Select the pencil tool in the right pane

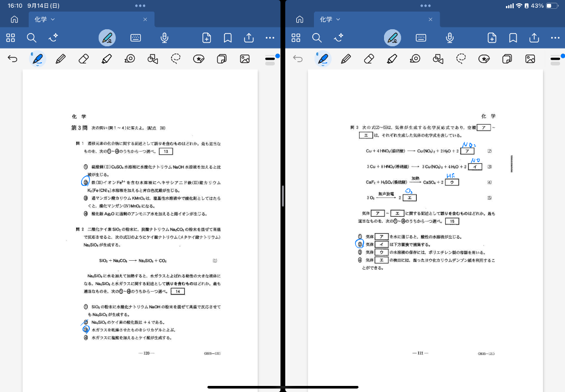[346, 58]
